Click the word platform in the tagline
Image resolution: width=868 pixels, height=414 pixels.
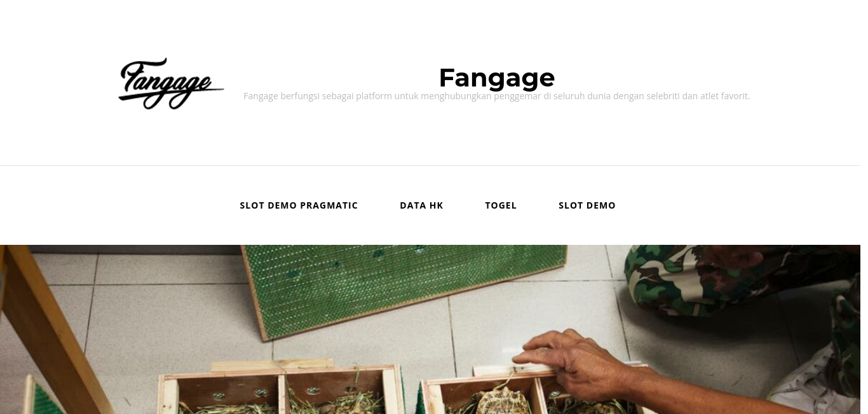(x=374, y=96)
